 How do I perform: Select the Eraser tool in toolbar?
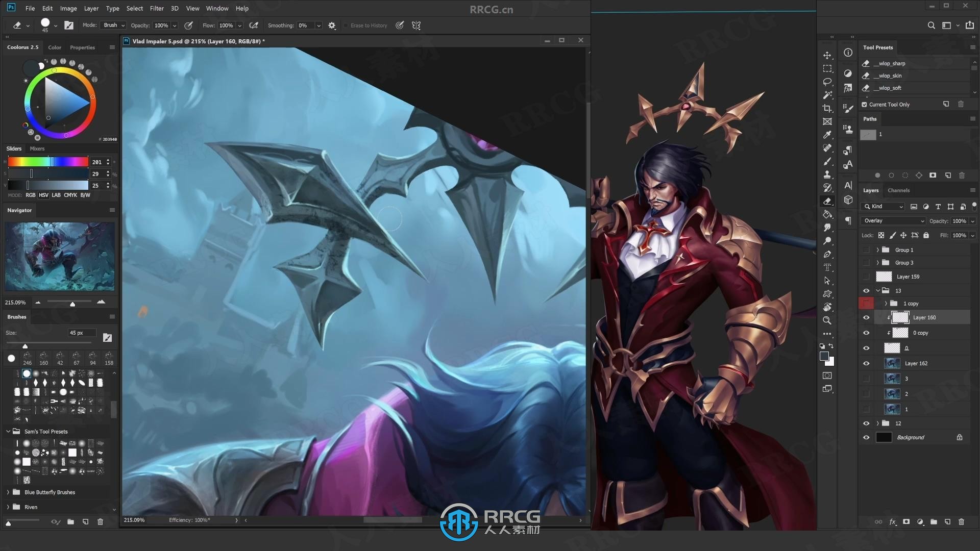point(827,201)
